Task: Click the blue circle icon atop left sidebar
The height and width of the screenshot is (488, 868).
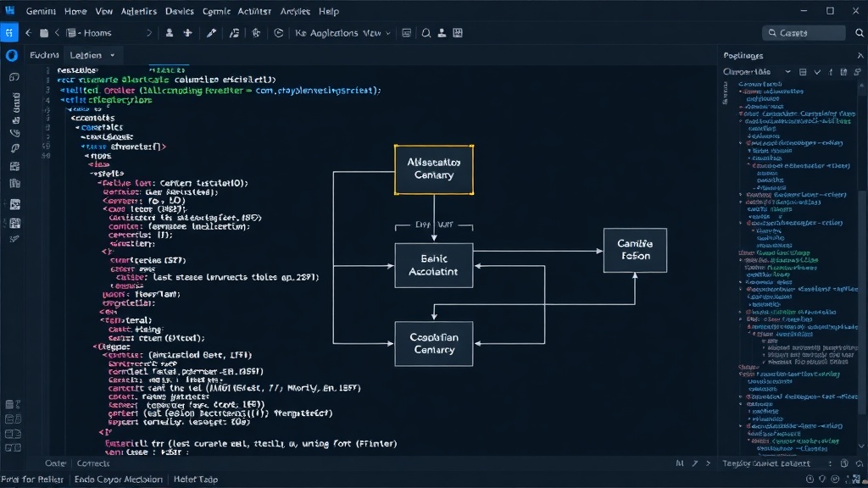Action: 12,55
